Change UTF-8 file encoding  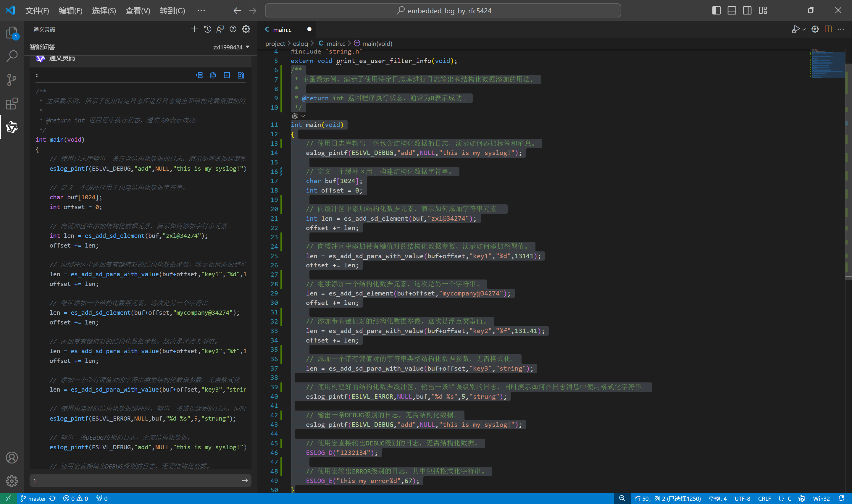pyautogui.click(x=742, y=498)
